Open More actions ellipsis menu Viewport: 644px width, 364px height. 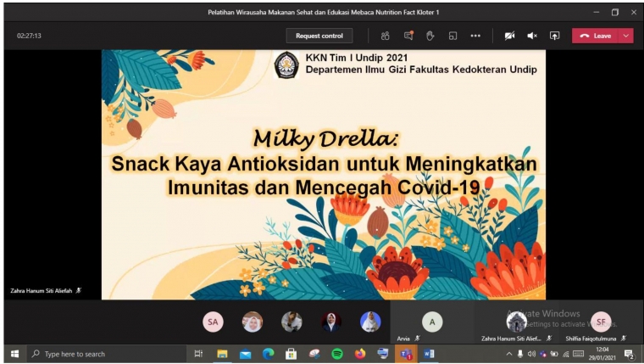[475, 36]
